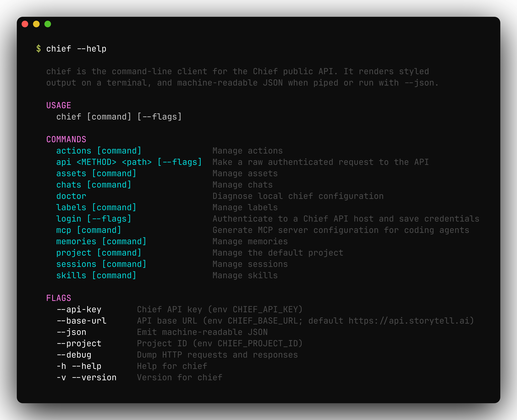This screenshot has height=420, width=517.
Task: Click the 'sessions [command]' entry
Action: click(x=101, y=264)
